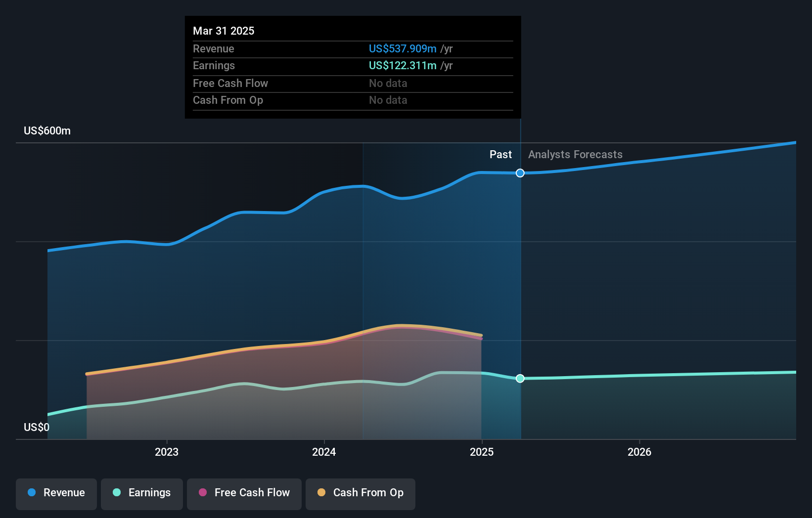Click the teal Earnings legend dot
Image resolution: width=812 pixels, height=518 pixels.
tap(117, 492)
